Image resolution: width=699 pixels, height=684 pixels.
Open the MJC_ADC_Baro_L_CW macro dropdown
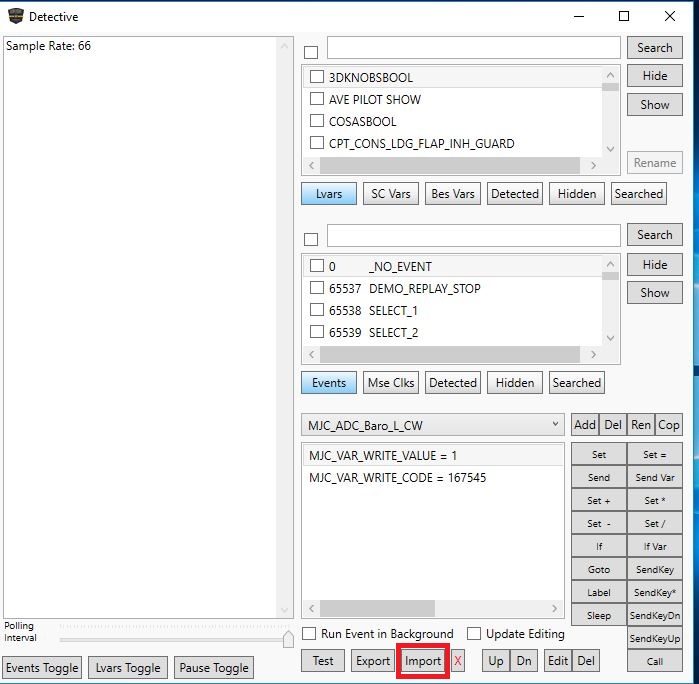pyautogui.click(x=433, y=425)
